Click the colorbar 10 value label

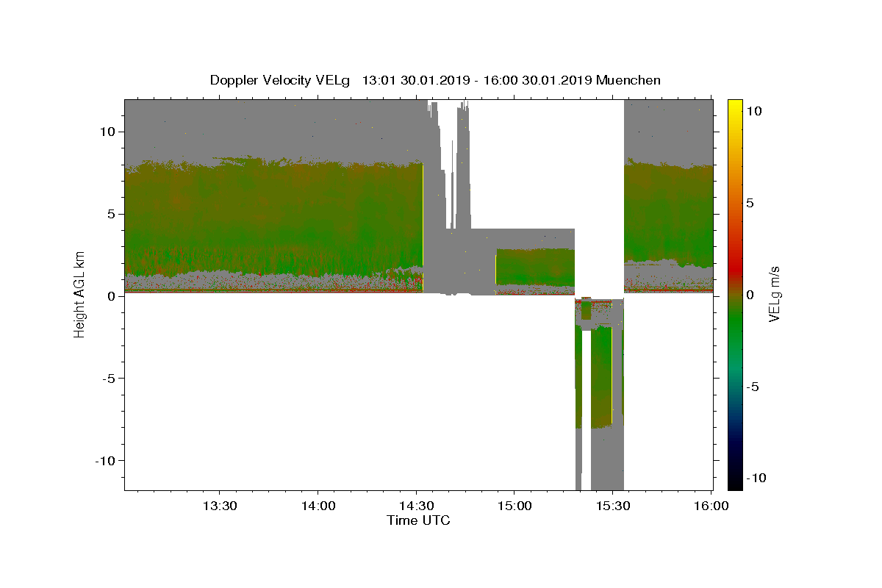click(x=753, y=110)
